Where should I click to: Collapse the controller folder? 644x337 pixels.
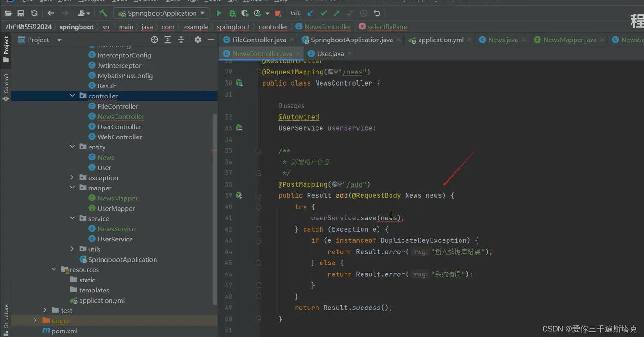click(72, 96)
